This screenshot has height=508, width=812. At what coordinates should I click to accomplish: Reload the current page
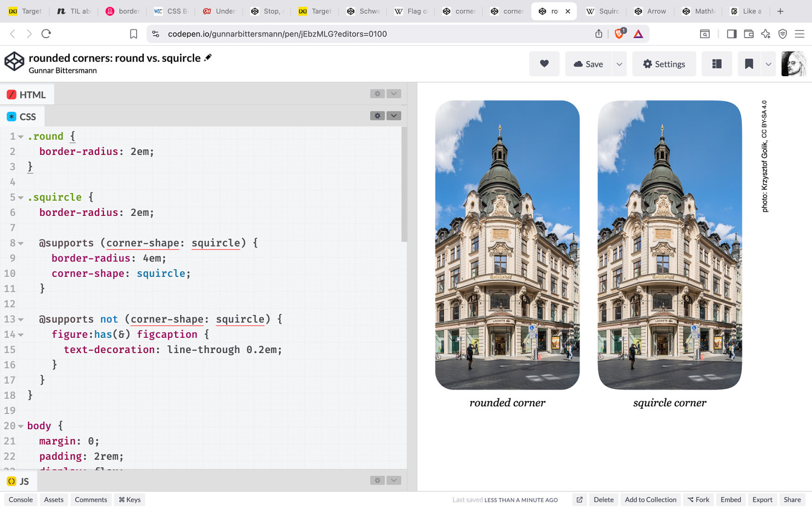click(x=46, y=34)
